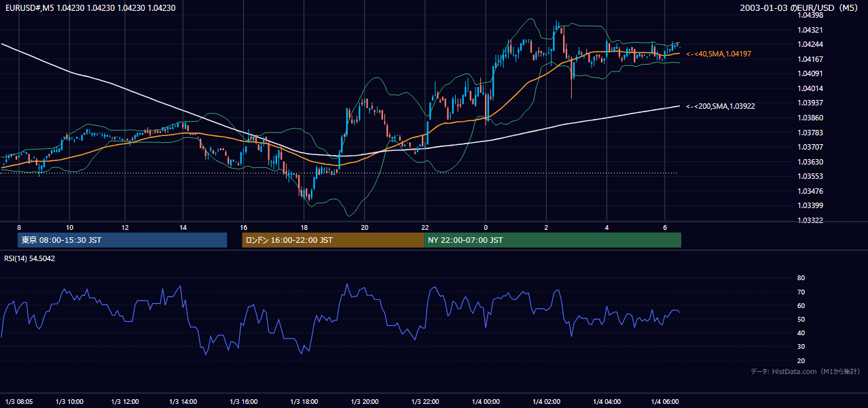Image resolution: width=868 pixels, height=408 pixels.
Task: Click RSI scale value 60
Action: pos(801,305)
